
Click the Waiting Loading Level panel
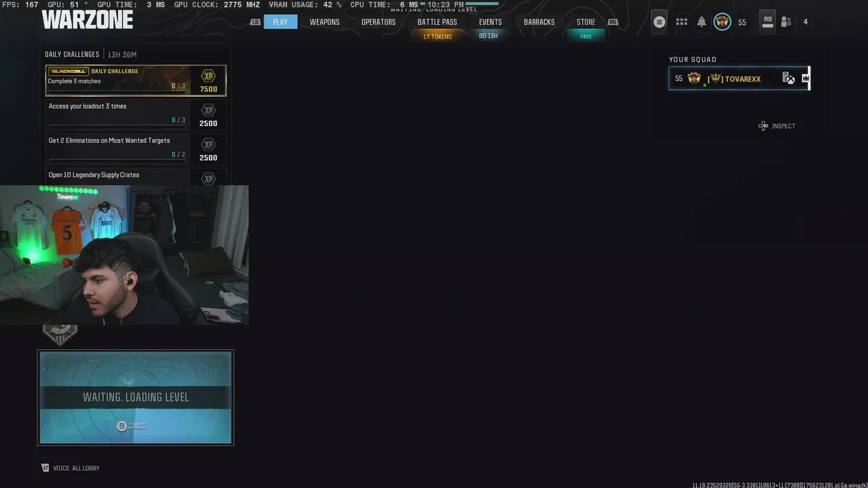pos(136,397)
